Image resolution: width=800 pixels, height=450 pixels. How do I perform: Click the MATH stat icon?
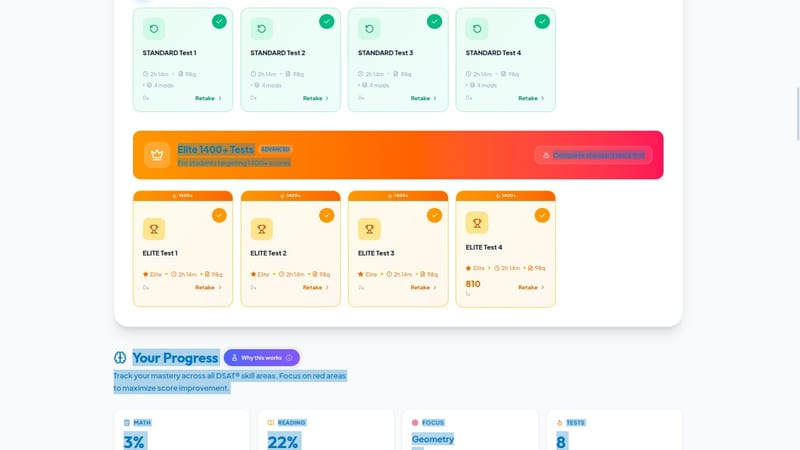point(127,422)
